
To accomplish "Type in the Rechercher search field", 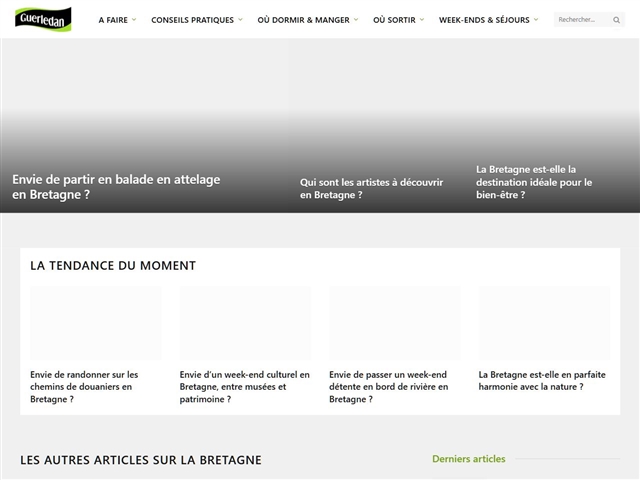I will pyautogui.click(x=582, y=20).
